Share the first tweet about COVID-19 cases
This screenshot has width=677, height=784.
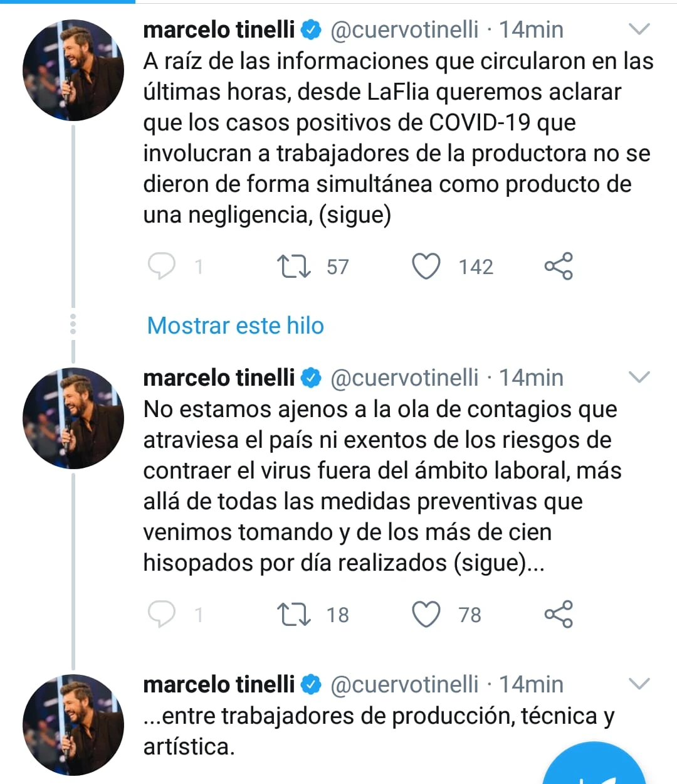tap(558, 266)
